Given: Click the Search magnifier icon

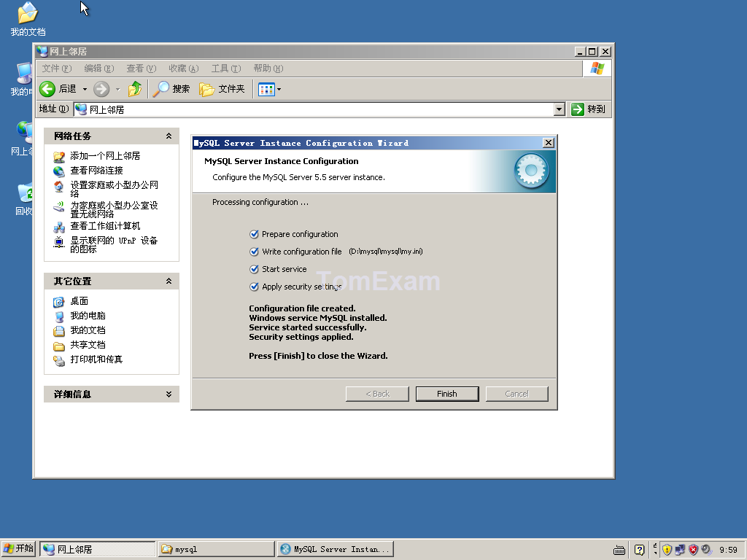Looking at the screenshot, I should coord(161,89).
